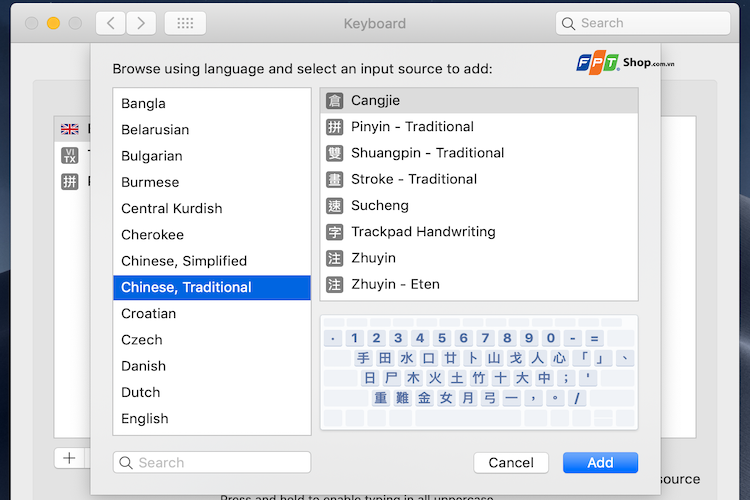This screenshot has height=500, width=750.
Task: Go back with the toolbar arrow
Action: (x=111, y=23)
